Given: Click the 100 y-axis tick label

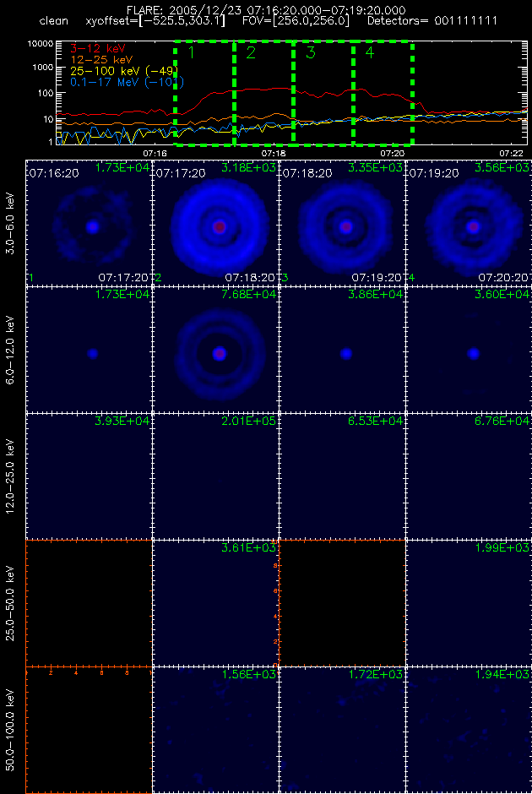Looking at the screenshot, I should 46,93.
